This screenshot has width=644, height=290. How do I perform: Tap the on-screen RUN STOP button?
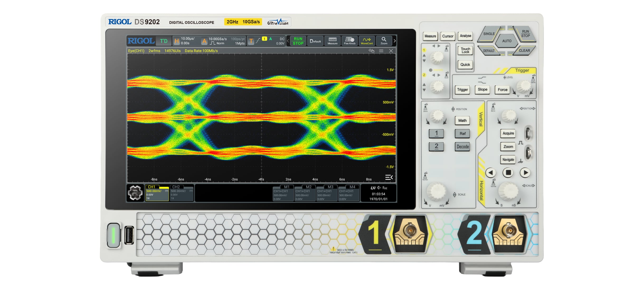pyautogui.click(x=298, y=41)
